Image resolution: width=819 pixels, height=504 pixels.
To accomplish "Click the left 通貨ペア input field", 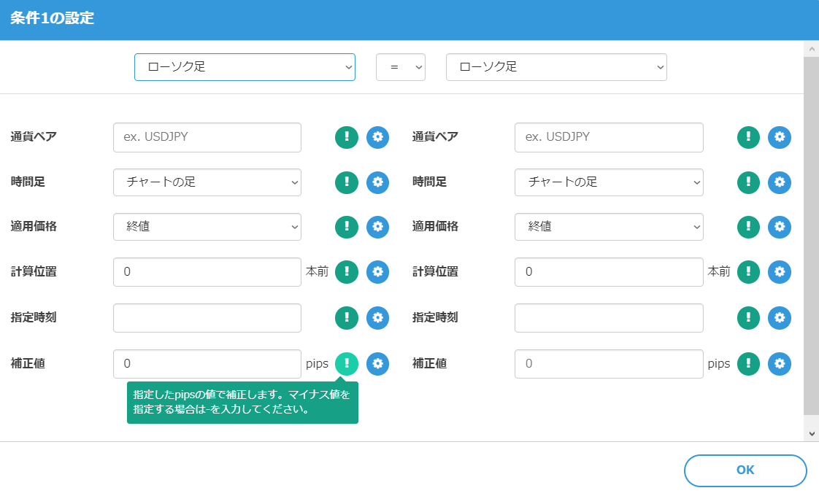I will (207, 137).
